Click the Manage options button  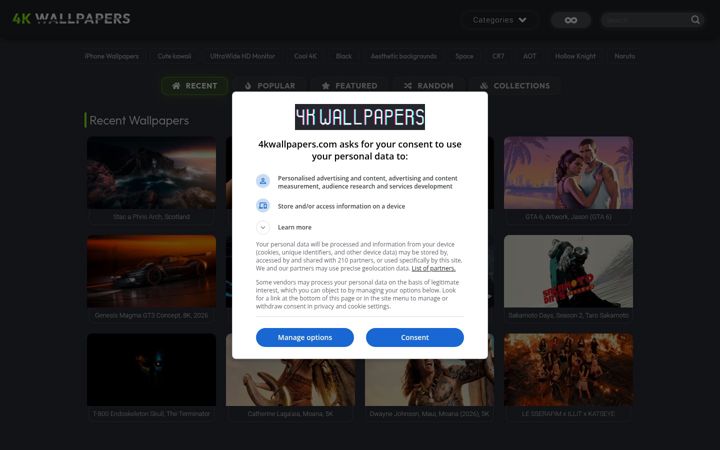[305, 338]
